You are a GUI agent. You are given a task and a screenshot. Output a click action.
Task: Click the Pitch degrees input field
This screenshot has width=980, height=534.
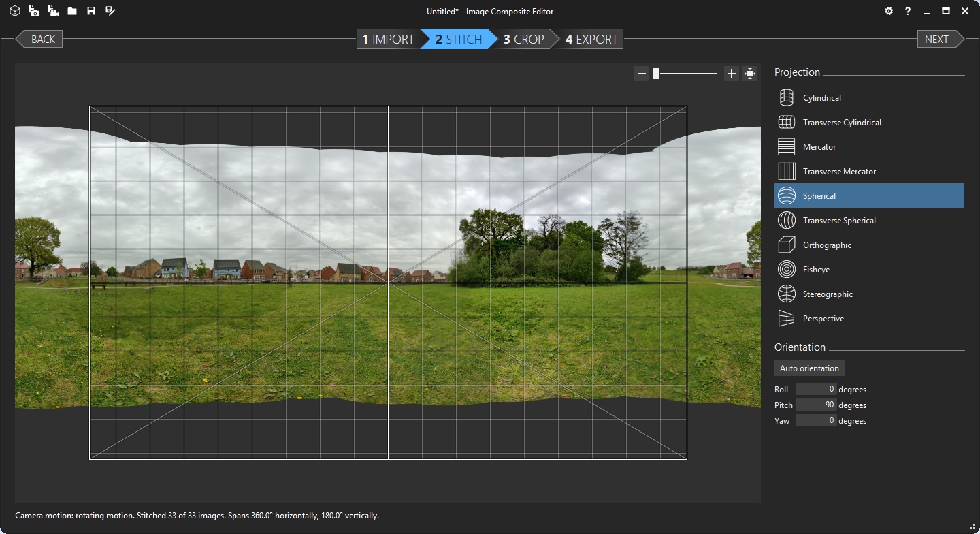[816, 405]
